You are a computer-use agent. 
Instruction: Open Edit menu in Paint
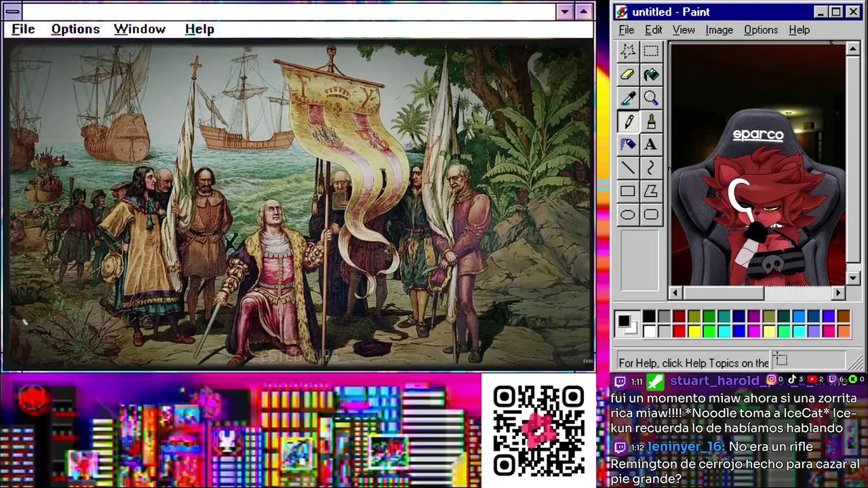[x=653, y=30]
